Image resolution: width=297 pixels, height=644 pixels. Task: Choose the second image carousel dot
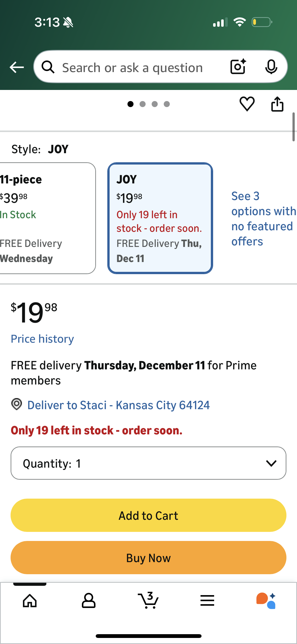click(x=143, y=104)
